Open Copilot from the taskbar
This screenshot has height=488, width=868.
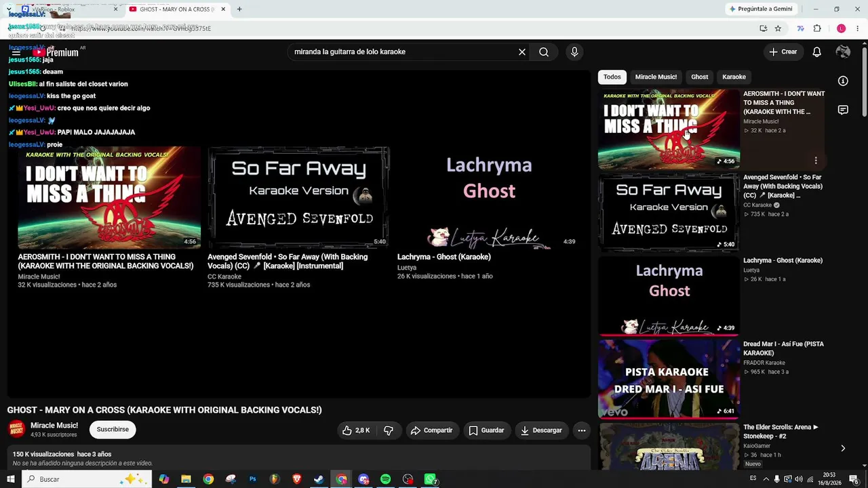point(163,479)
